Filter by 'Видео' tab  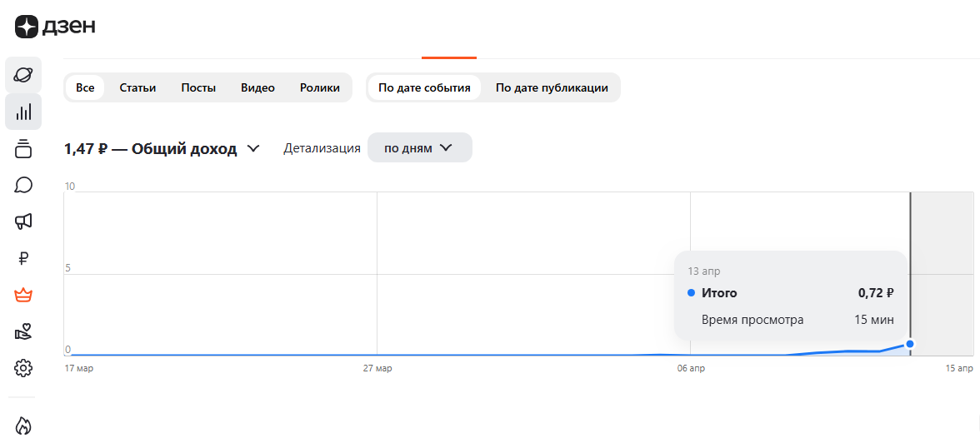tap(257, 87)
